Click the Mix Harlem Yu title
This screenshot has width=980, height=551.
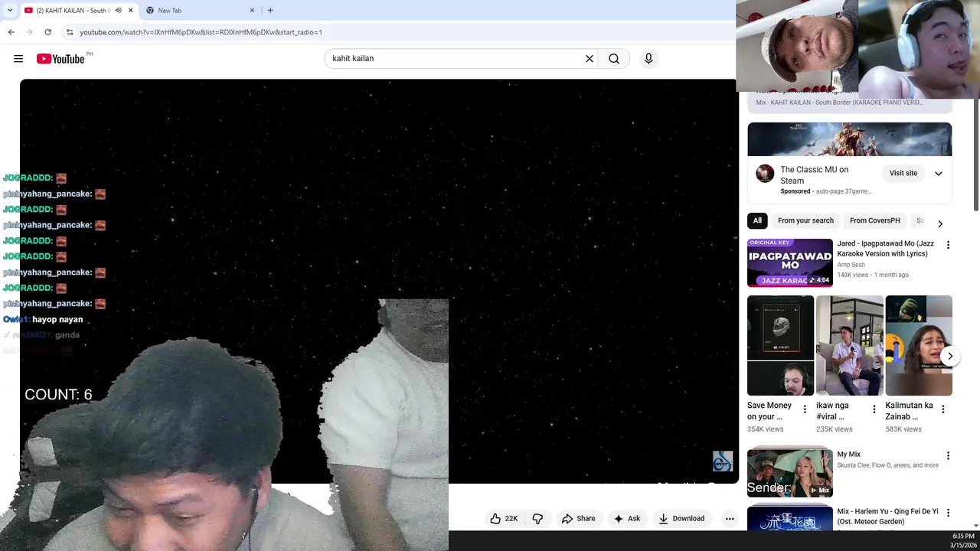click(x=887, y=517)
